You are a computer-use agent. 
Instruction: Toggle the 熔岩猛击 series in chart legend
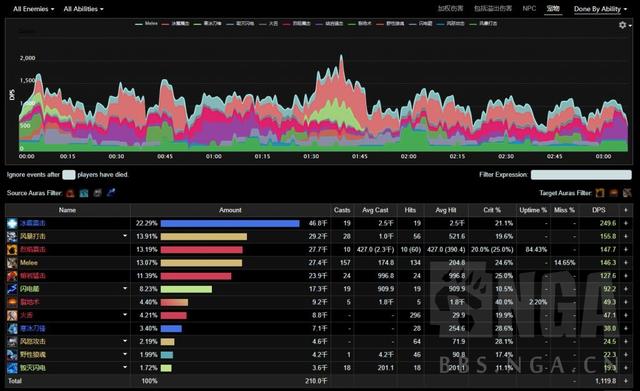329,24
